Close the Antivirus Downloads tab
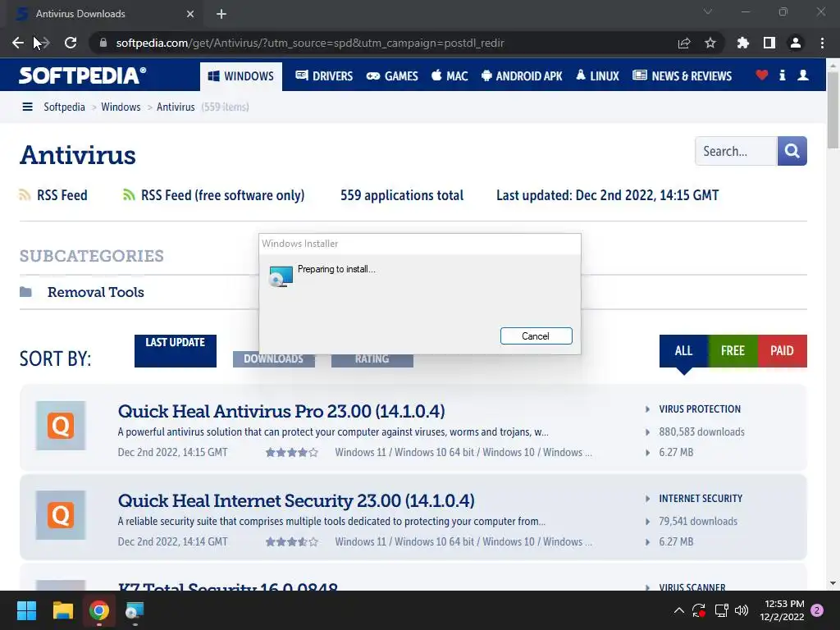 tap(190, 14)
